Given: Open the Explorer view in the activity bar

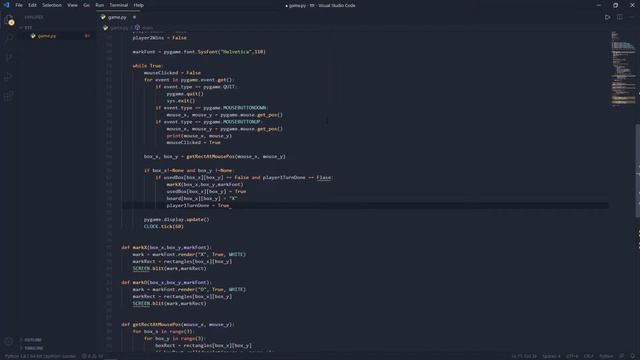Looking at the screenshot, I should click(9, 20).
